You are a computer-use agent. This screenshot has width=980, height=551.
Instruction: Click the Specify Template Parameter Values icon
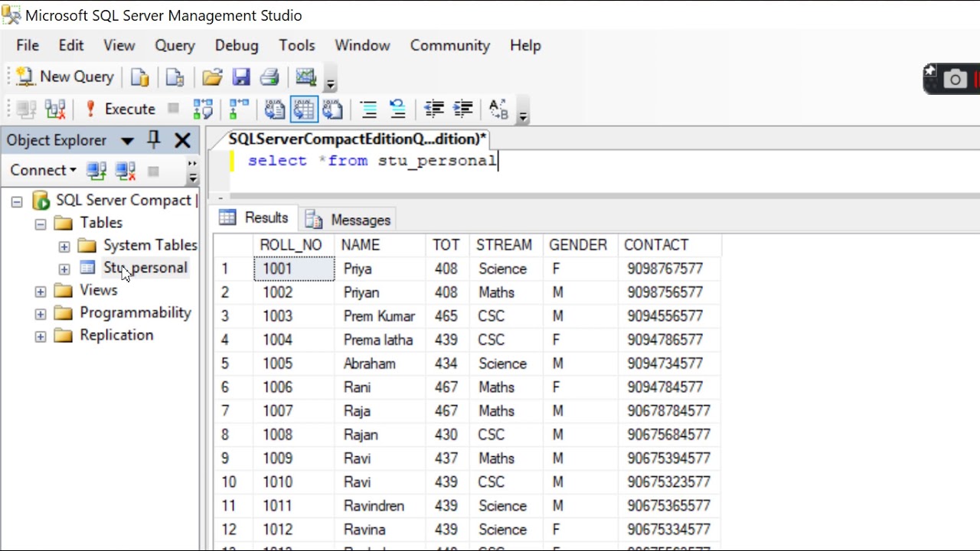click(498, 109)
